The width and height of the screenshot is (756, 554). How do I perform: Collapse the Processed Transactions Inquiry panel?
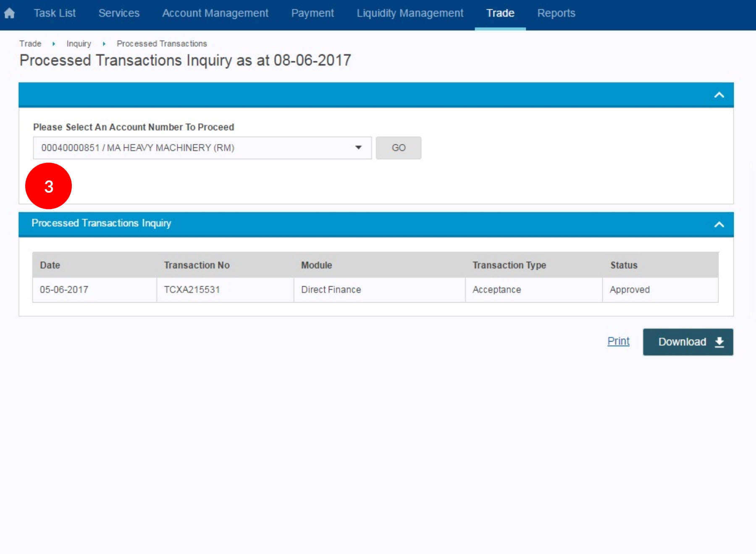point(719,225)
